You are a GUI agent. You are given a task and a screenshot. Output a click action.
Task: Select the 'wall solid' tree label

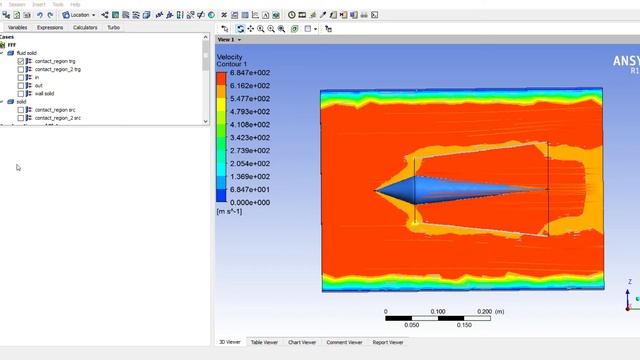44,94
